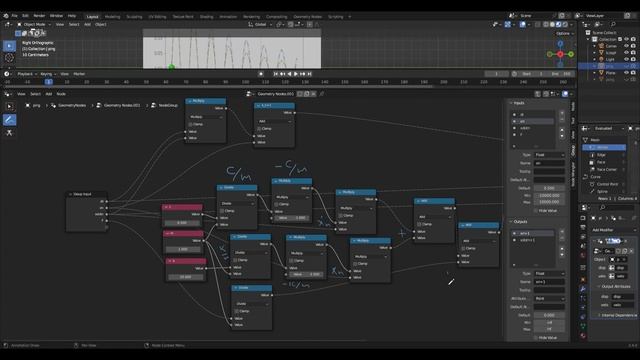Open the viewport Options dropdown
Viewport: 640px width, 360px height.
(x=564, y=33)
